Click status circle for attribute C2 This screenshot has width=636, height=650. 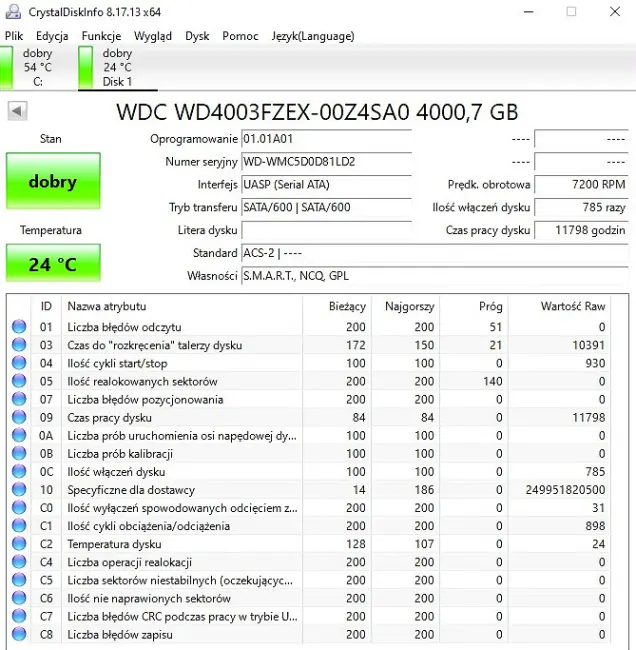click(x=19, y=544)
